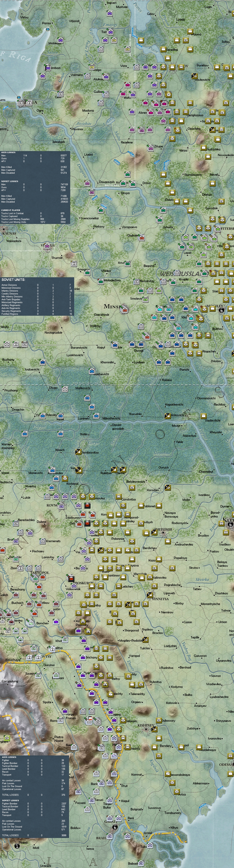Click the 'Security Regiments' row label
Image resolution: width=234 pixels, height=868 pixels.
[x=11, y=311]
